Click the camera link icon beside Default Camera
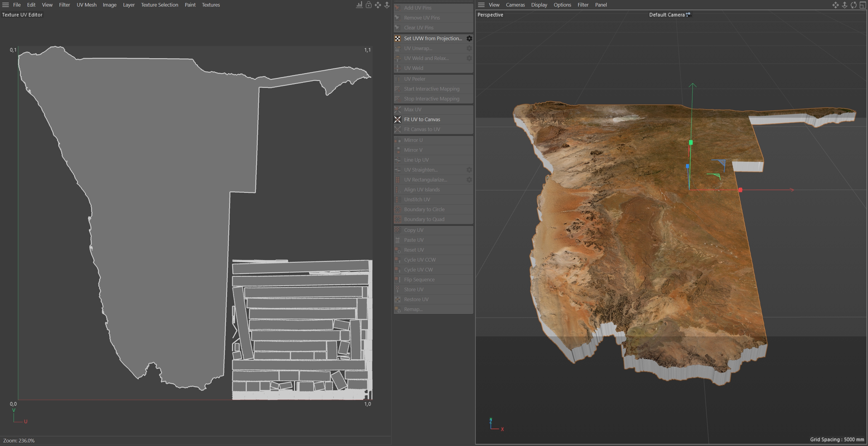Viewport: 868px width, 446px height. click(x=688, y=14)
